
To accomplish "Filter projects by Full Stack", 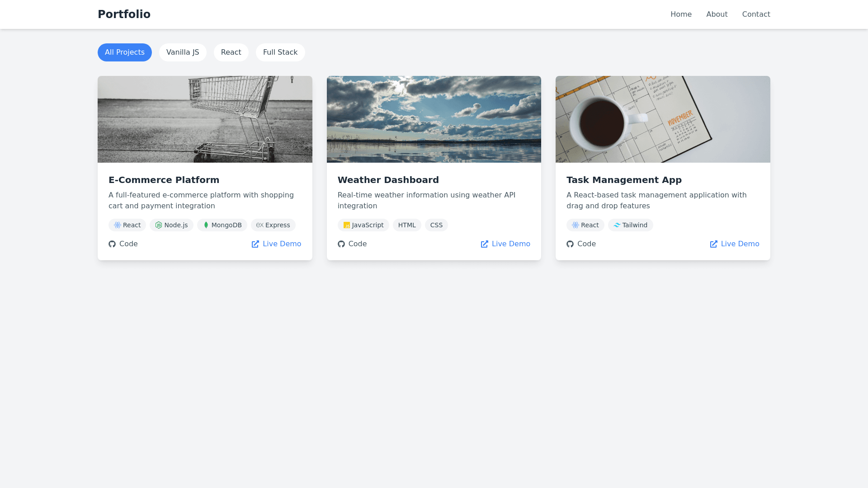I will [x=280, y=52].
